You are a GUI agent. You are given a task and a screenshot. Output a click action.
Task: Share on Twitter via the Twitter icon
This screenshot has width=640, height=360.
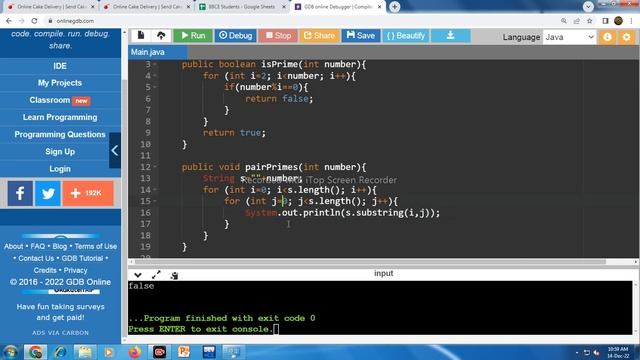click(x=48, y=193)
